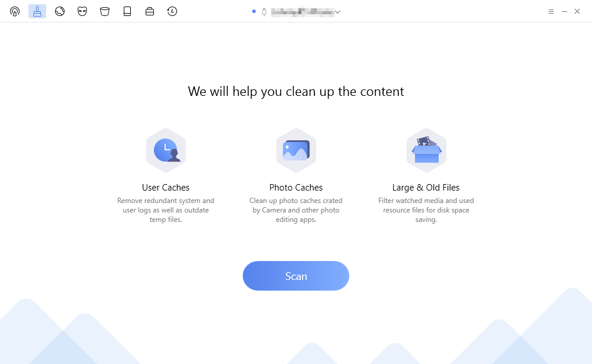
Task: Select the User Caches title text
Action: pyautogui.click(x=166, y=188)
